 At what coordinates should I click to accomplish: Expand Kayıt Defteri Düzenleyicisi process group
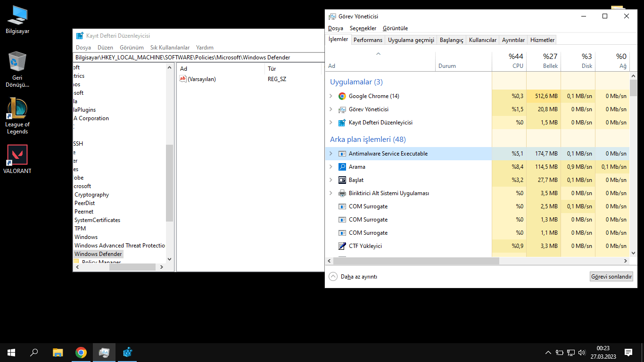tap(330, 123)
